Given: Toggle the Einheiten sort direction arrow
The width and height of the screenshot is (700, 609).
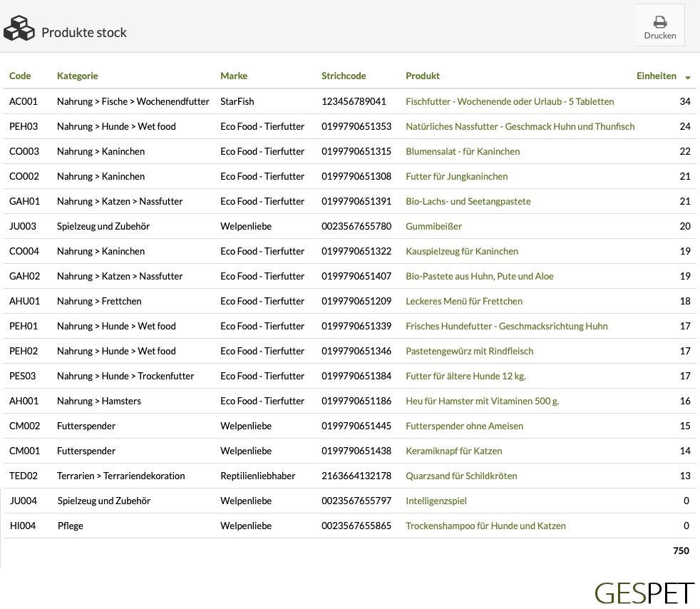Looking at the screenshot, I should coord(688,78).
